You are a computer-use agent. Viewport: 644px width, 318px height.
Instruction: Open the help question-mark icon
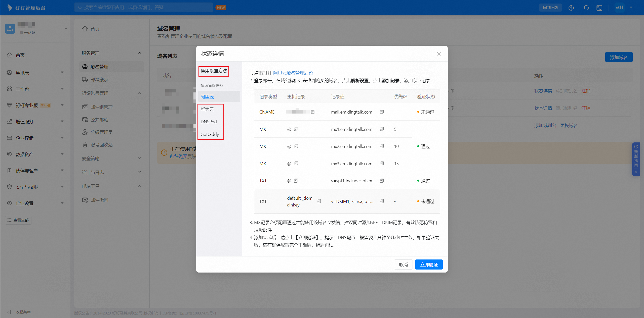pos(571,8)
